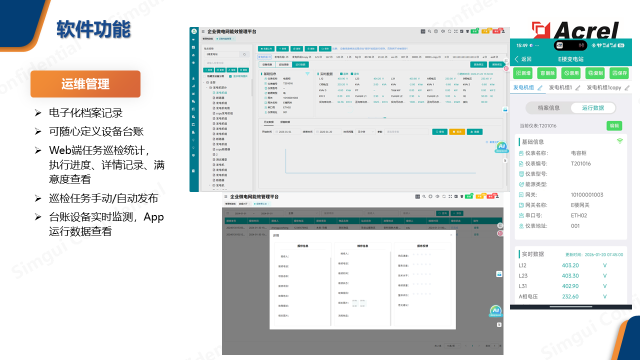Switch to 档案信息 segment in mobile app

pyautogui.click(x=548, y=108)
